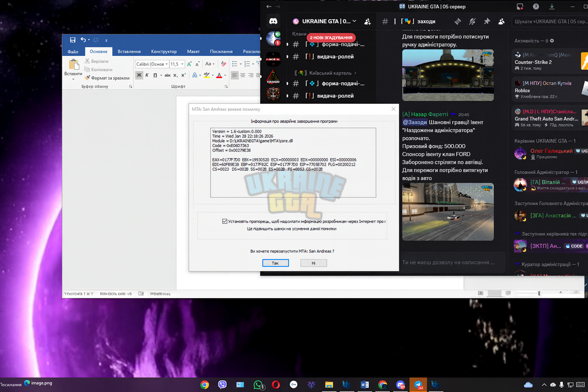This screenshot has height=392, width=588.
Task: Switch to the Конструктор tab
Action: pyautogui.click(x=164, y=52)
